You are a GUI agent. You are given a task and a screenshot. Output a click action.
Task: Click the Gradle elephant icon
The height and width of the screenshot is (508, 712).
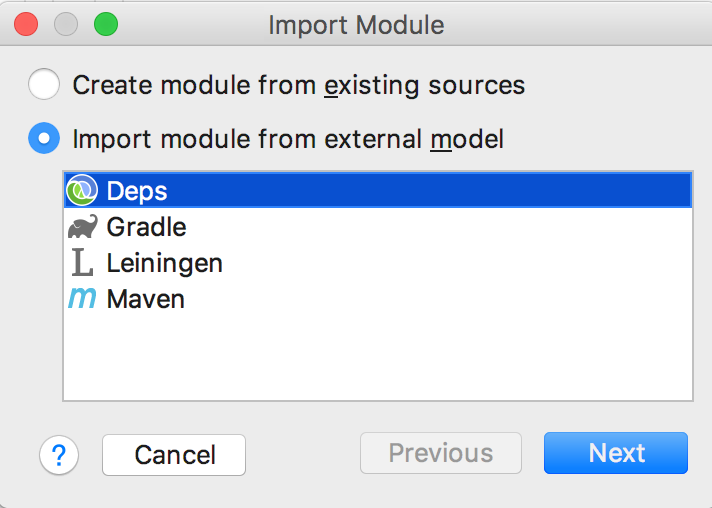82,227
